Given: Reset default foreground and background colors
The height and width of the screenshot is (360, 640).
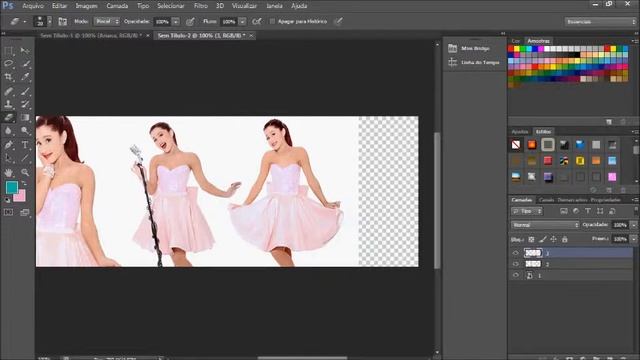Looking at the screenshot, I should 7,200.
